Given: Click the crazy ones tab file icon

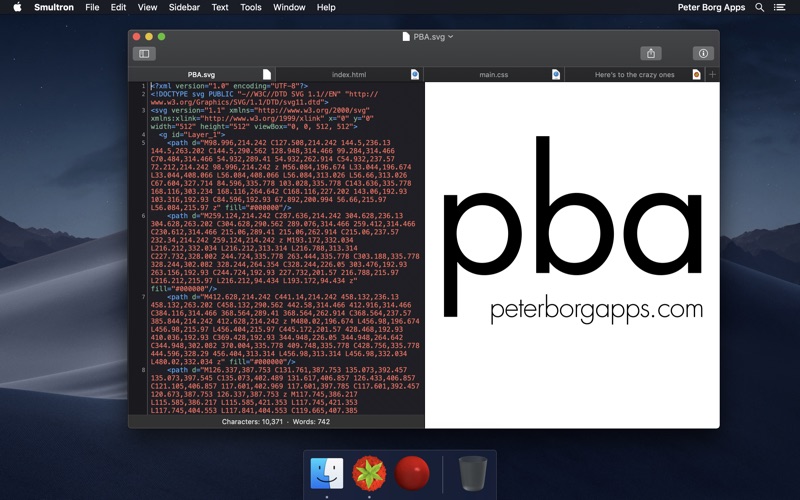Looking at the screenshot, I should (x=696, y=74).
